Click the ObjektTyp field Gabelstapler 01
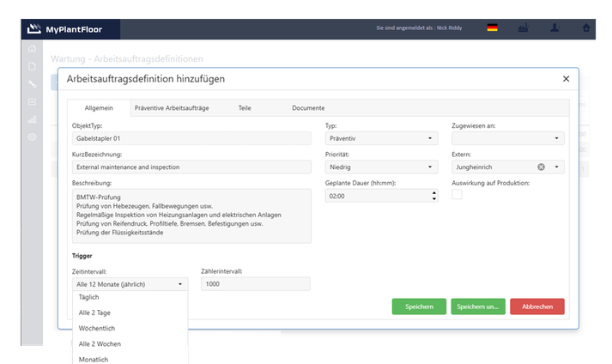Screen dimensions: 612x364 (x=191, y=138)
